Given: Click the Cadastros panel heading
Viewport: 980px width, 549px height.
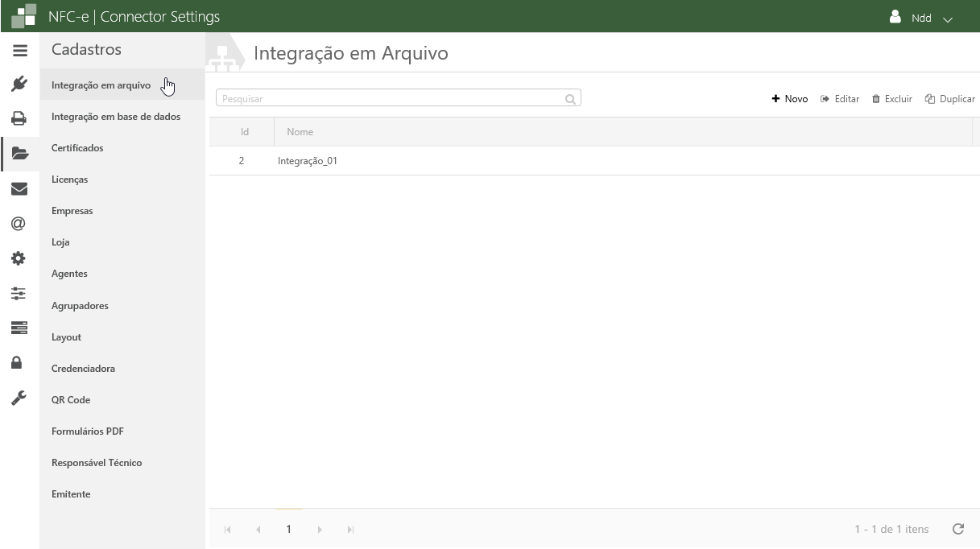Looking at the screenshot, I should tap(86, 50).
